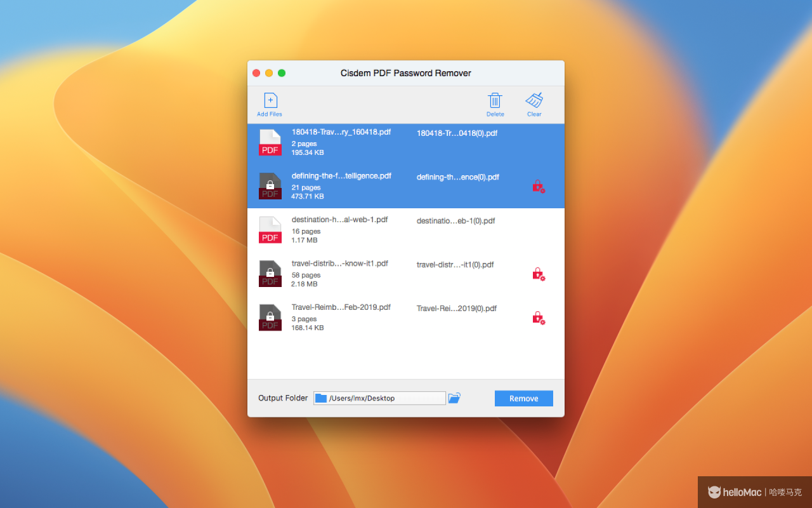The width and height of the screenshot is (812, 508).
Task: Click the 58 pages text
Action: coord(306,276)
